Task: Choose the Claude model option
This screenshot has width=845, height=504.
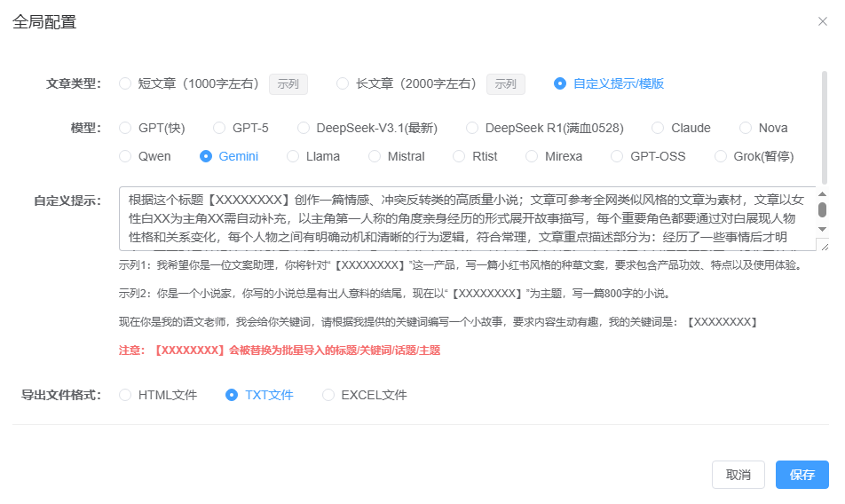Action: tap(658, 128)
